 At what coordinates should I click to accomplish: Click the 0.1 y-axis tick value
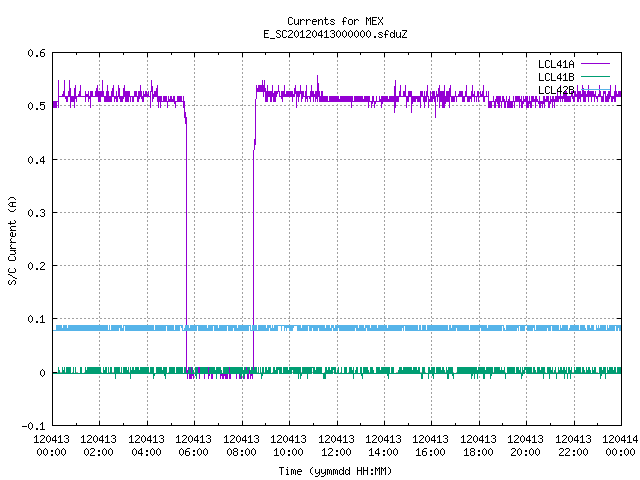tap(37, 319)
